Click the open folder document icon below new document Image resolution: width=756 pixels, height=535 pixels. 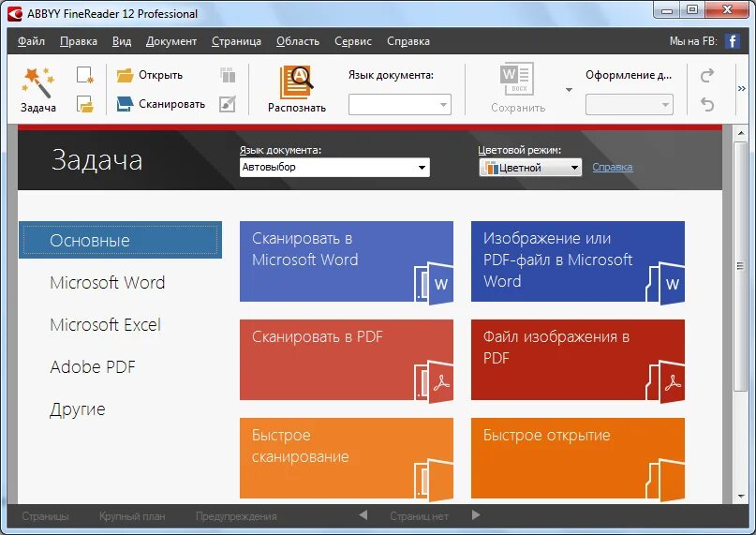pyautogui.click(x=85, y=104)
